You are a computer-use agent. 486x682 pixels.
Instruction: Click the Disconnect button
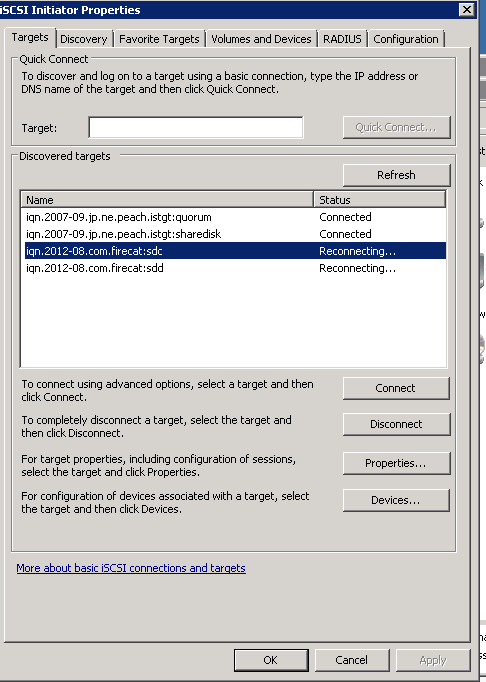pyautogui.click(x=396, y=424)
